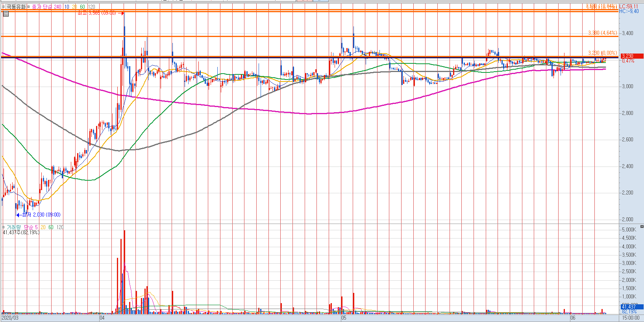The width and height of the screenshot is (644, 322).
Task: Click the 04 month label on time axis
Action: click(102, 318)
